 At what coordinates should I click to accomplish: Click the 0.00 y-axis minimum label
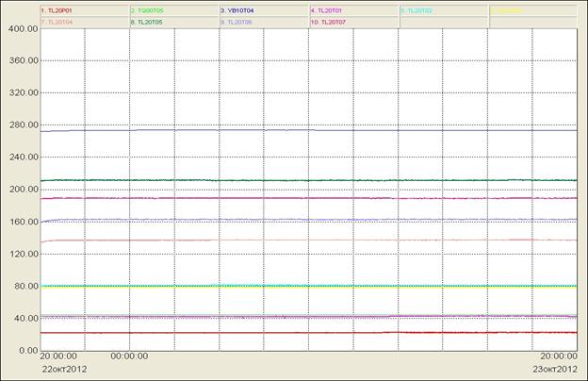click(29, 351)
